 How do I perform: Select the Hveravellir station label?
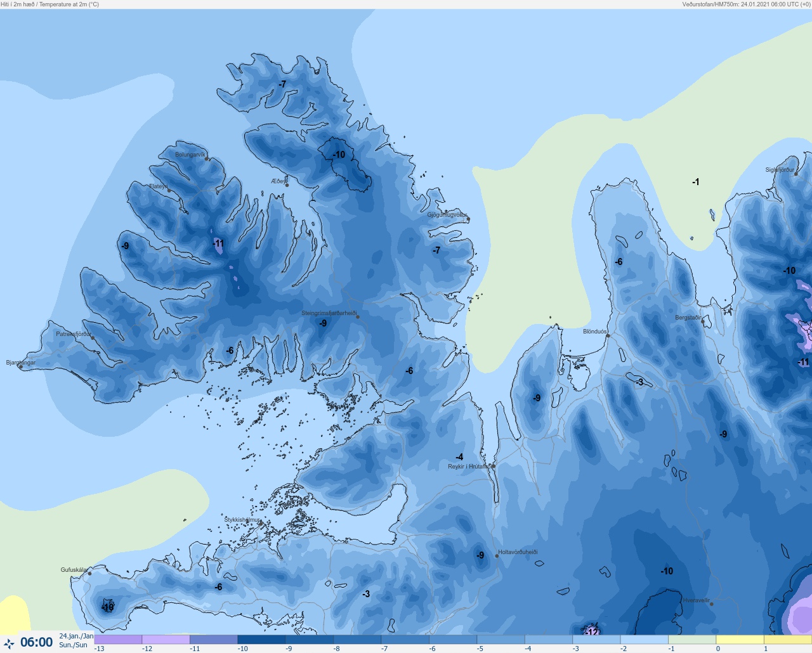pos(696,600)
